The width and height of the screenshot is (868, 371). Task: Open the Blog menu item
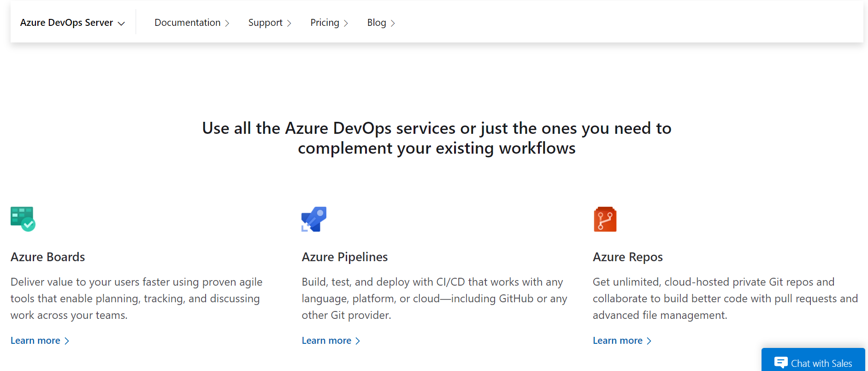click(381, 23)
